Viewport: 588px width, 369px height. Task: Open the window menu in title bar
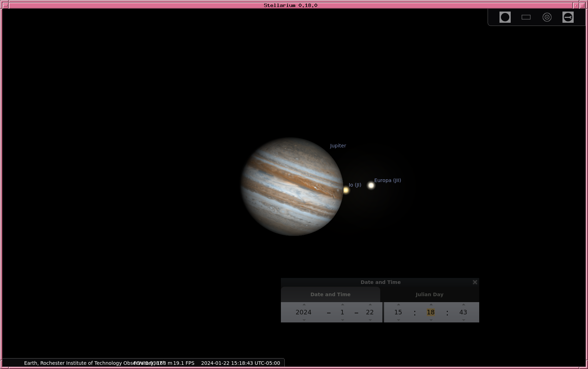coord(5,5)
